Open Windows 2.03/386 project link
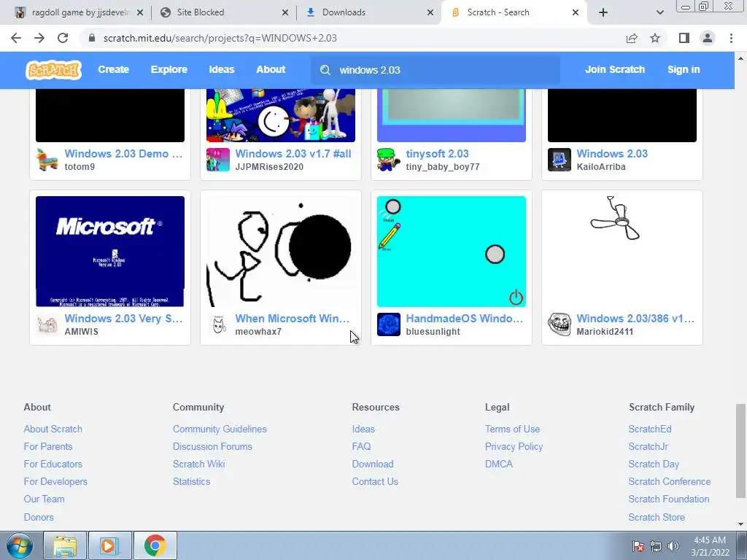 coord(635,319)
